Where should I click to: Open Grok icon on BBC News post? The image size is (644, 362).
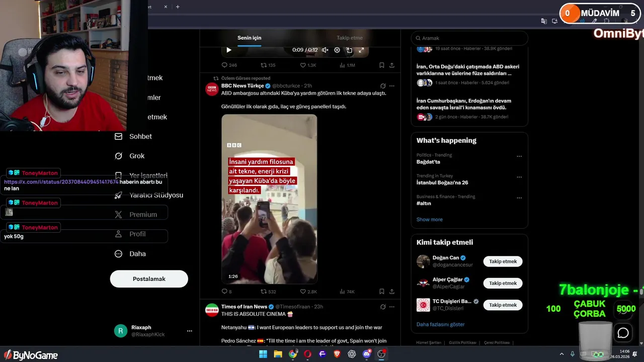point(383,86)
